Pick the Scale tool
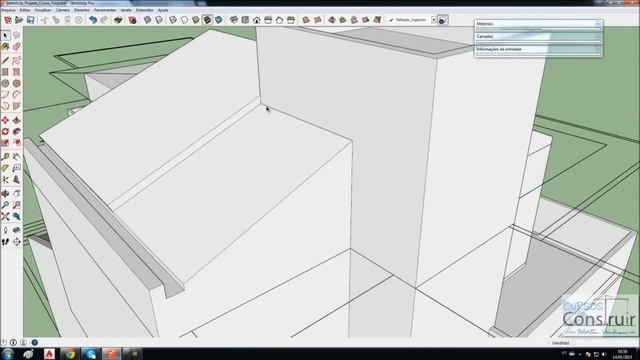 5,143
